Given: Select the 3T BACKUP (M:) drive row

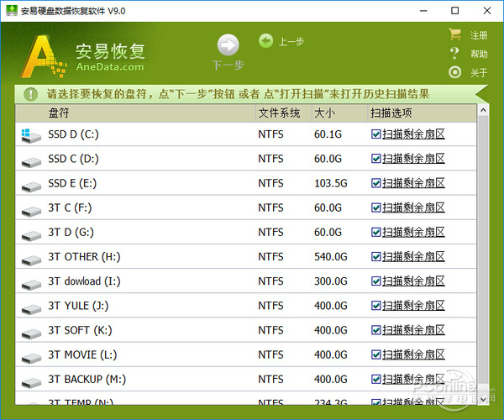Looking at the screenshot, I should coord(246,379).
